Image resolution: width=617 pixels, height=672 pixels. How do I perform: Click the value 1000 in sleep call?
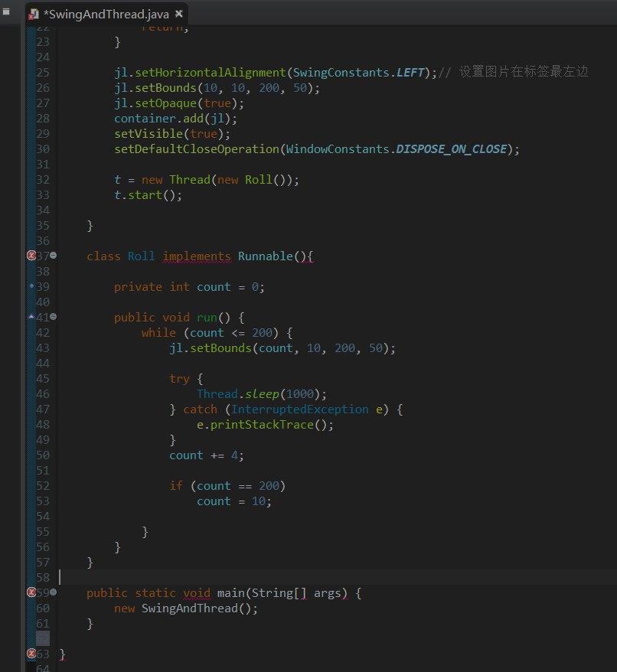300,394
